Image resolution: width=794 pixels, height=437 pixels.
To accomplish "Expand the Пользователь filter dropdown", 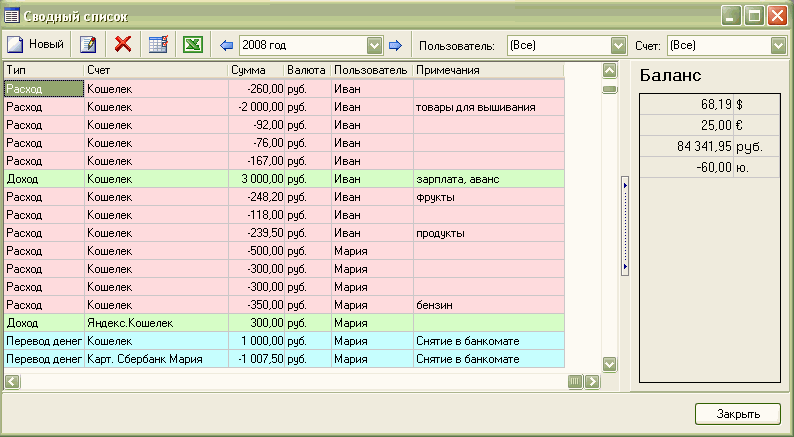I will point(618,45).
